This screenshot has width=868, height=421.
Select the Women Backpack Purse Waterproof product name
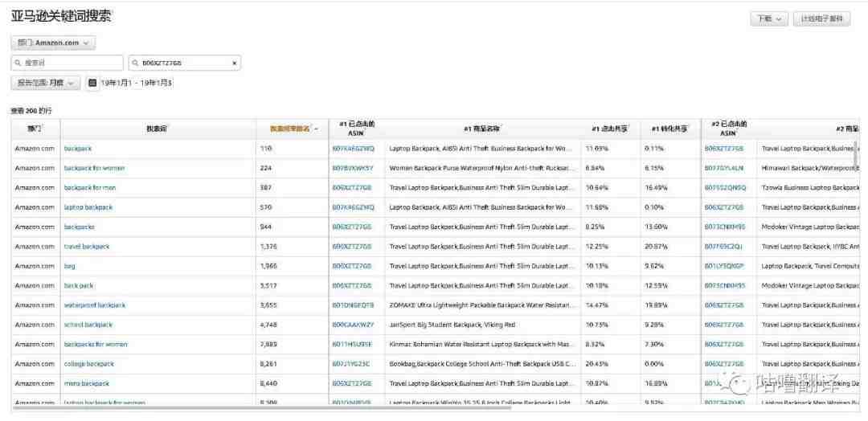[x=481, y=168]
